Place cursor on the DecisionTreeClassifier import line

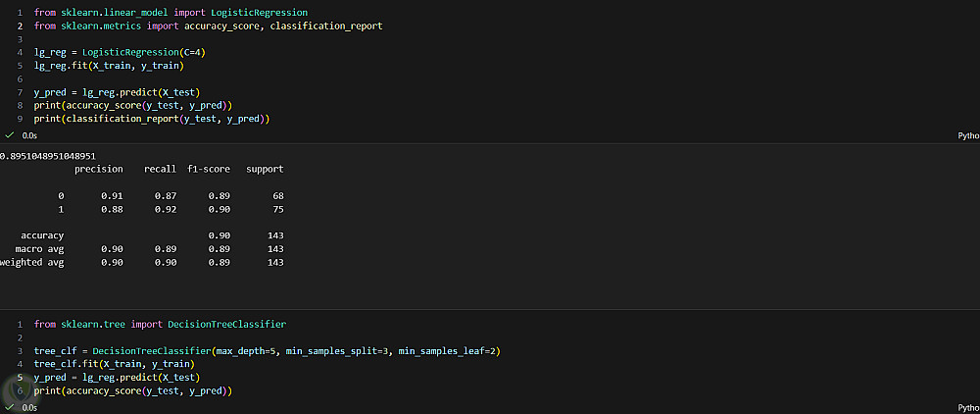click(x=159, y=324)
